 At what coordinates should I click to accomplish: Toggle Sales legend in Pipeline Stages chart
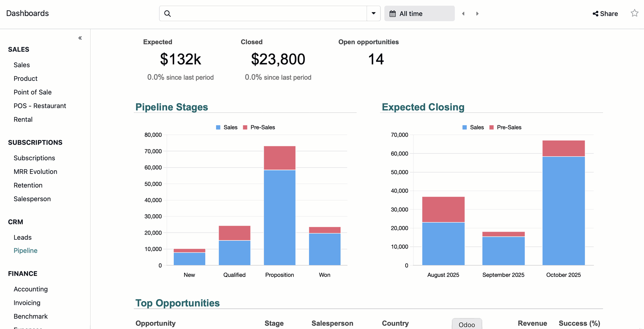[x=227, y=128]
